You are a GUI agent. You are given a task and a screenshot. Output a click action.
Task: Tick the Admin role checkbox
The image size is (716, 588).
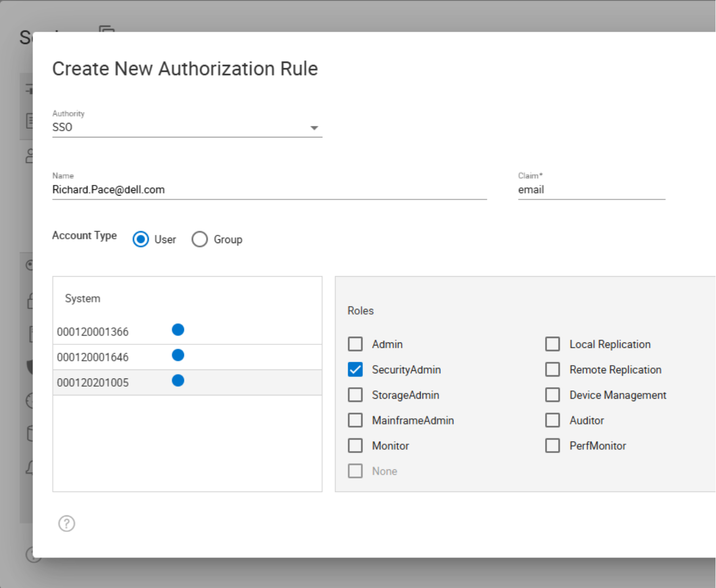coord(355,344)
